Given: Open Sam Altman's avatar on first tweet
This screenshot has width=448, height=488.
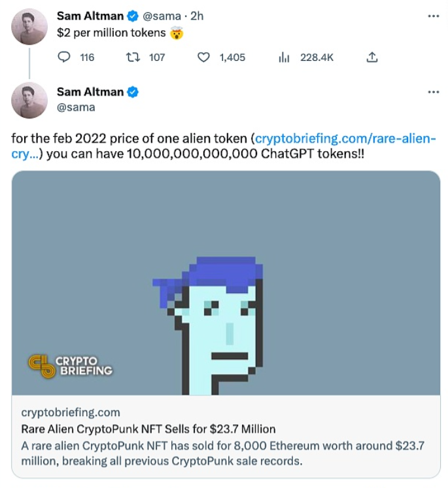Looking at the screenshot, I should pos(29,27).
